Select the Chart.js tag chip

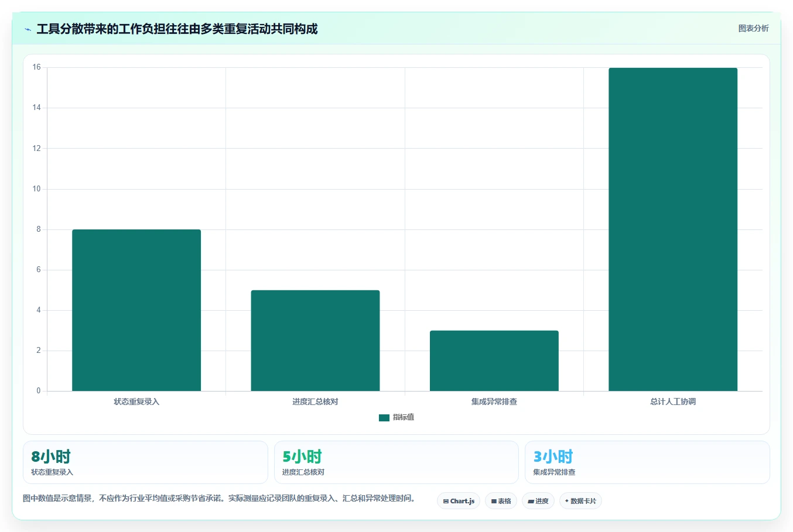pos(459,501)
